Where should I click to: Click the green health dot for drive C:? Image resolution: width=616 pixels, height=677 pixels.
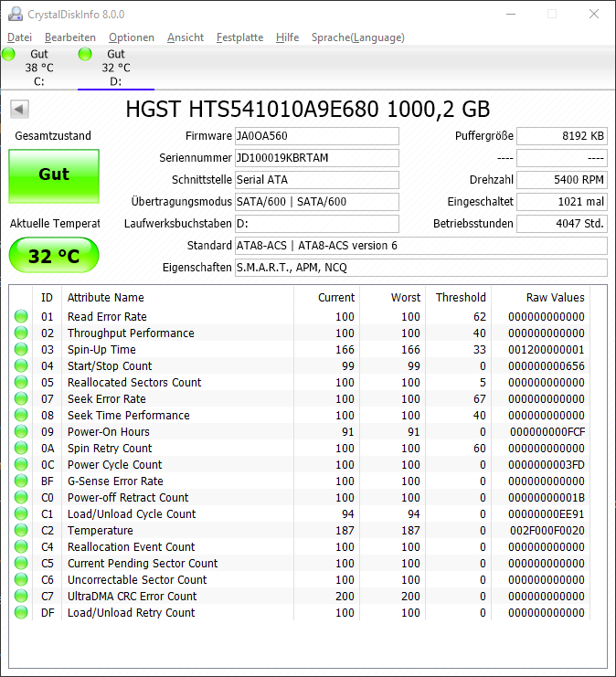coord(8,54)
